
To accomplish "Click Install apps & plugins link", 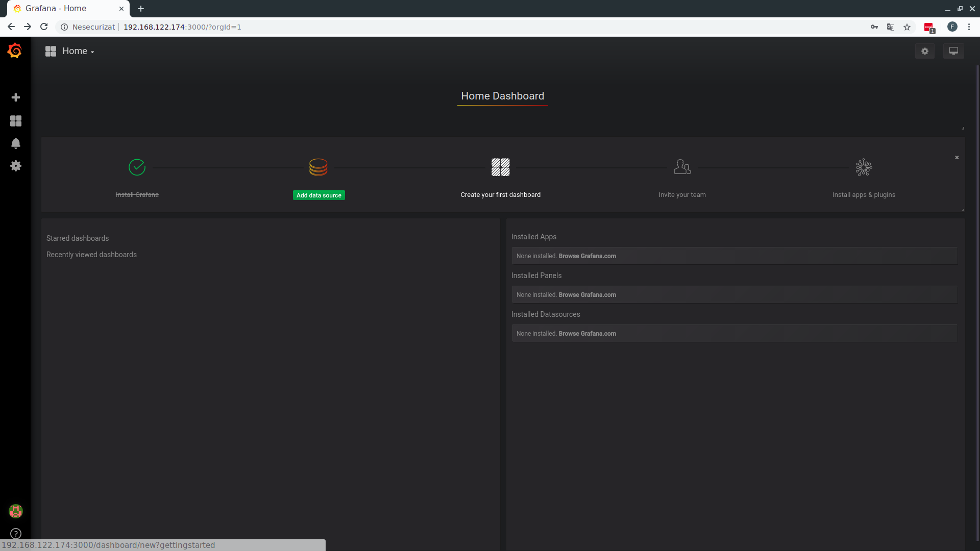I will (x=864, y=195).
